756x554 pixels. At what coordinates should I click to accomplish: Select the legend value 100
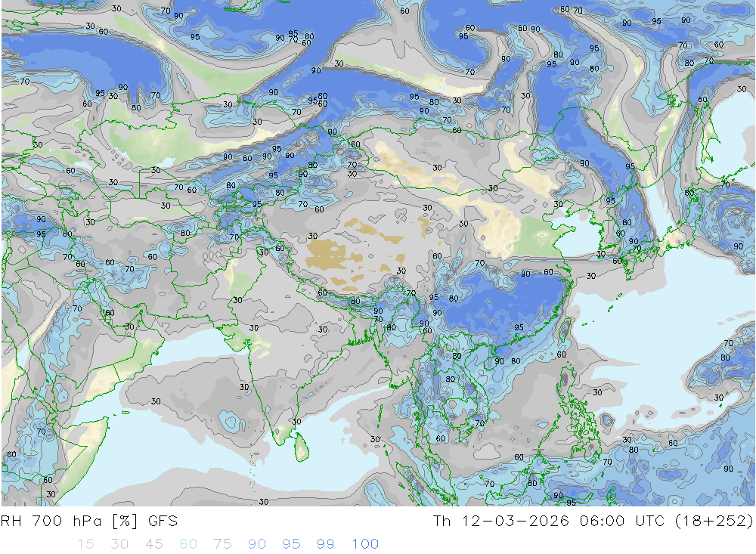[365, 544]
